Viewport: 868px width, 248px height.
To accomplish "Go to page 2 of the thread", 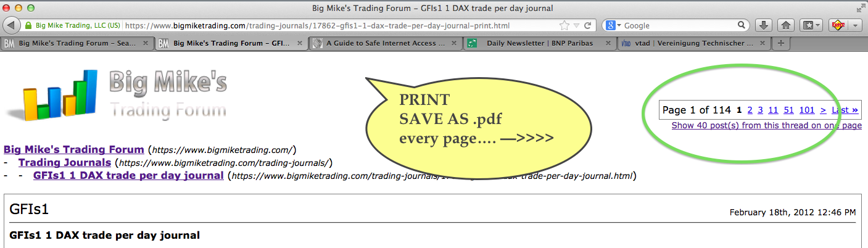I will 750,110.
